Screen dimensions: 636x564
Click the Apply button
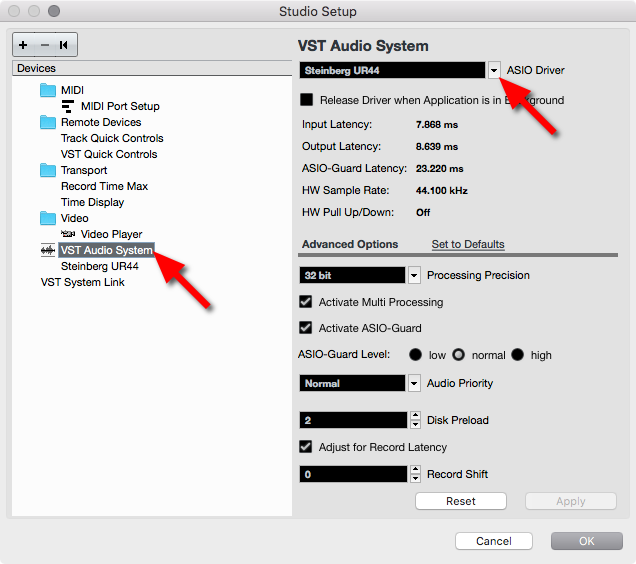pyautogui.click(x=571, y=501)
